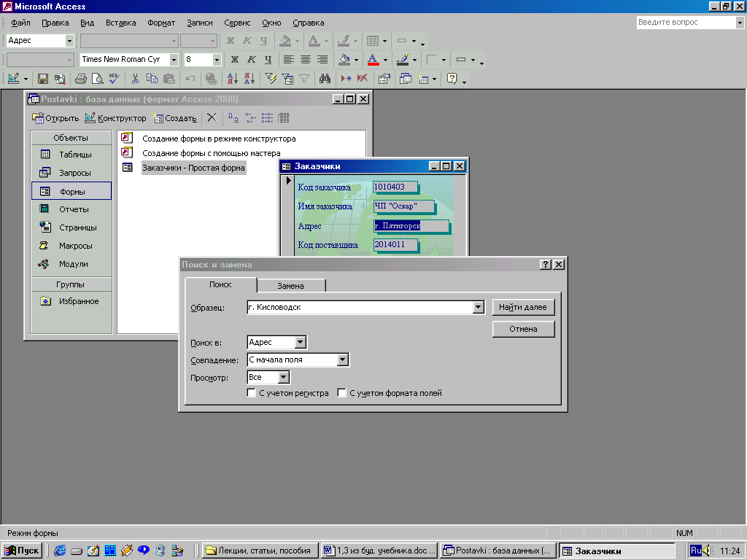Select 'Запросы' in the Objects pane
Image resolution: width=747 pixels, height=560 pixels.
coord(71,173)
